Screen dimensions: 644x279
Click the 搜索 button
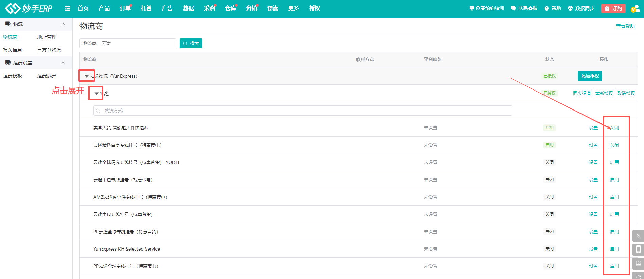[191, 43]
